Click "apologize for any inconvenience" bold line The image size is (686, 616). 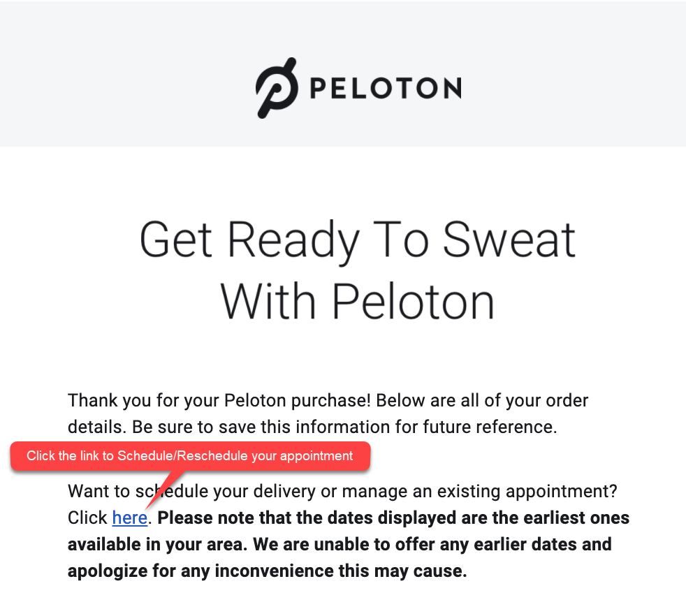[267, 571]
